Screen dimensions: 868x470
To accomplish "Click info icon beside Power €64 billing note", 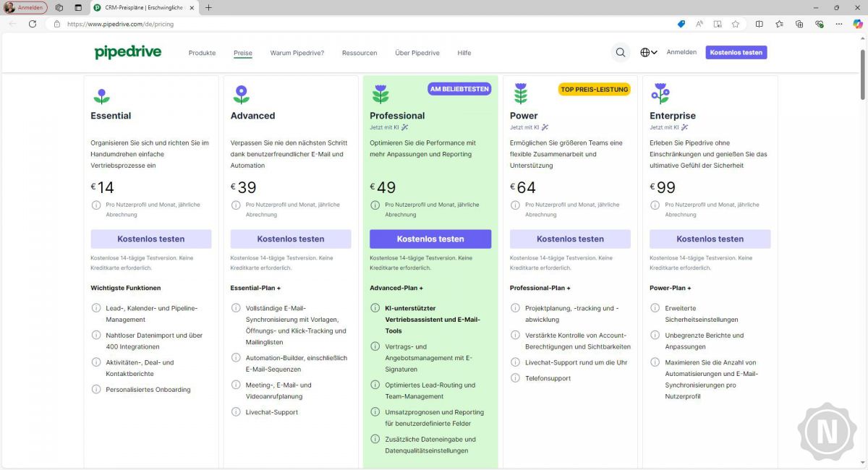I will click(515, 205).
